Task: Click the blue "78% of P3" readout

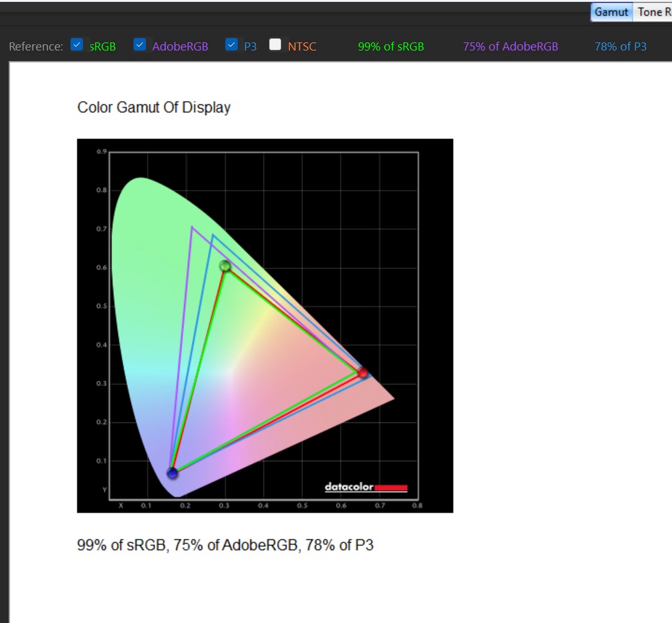Action: click(x=620, y=46)
